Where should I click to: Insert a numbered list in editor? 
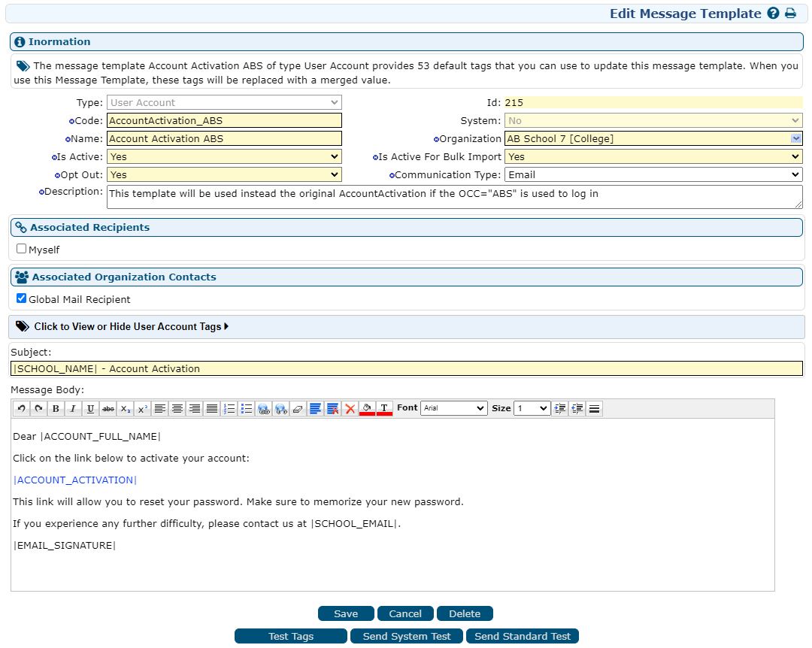[x=229, y=408]
